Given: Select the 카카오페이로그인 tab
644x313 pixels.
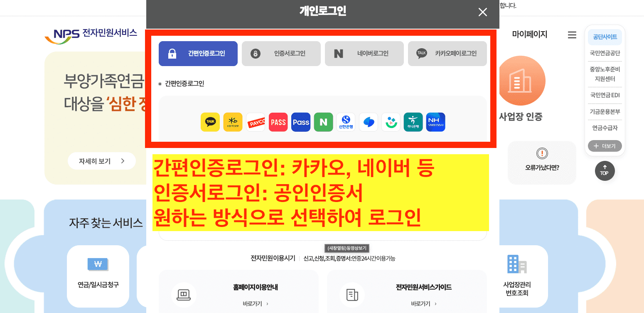Looking at the screenshot, I should click(x=447, y=54).
